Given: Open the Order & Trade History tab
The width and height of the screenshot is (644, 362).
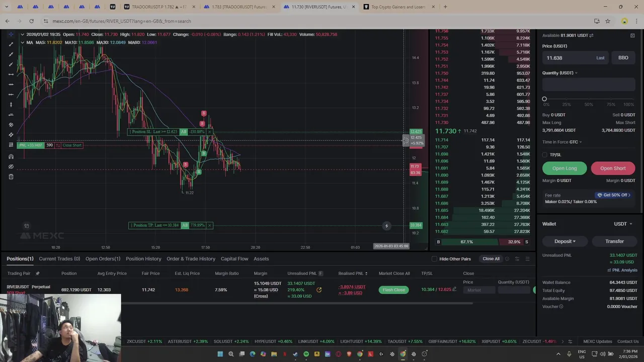Looking at the screenshot, I should point(191,259).
